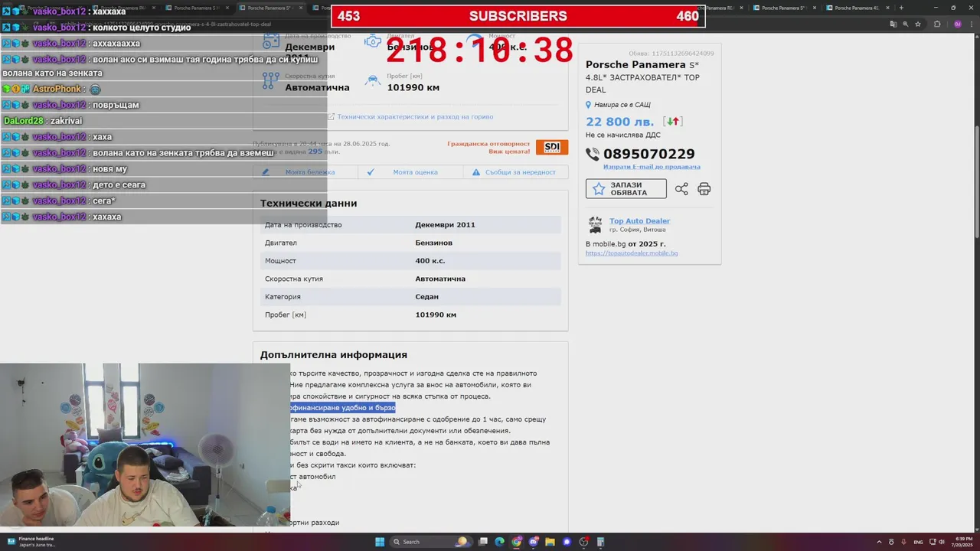Switch to the last Porsche Panamera 4S tab
980x551 pixels.
pos(856,8)
